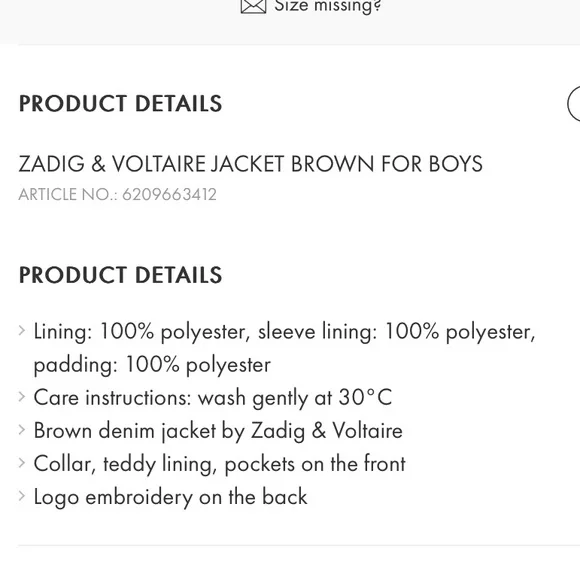580x580 pixels.
Task: Click the chevron before Care instructions
Action: 22,397
